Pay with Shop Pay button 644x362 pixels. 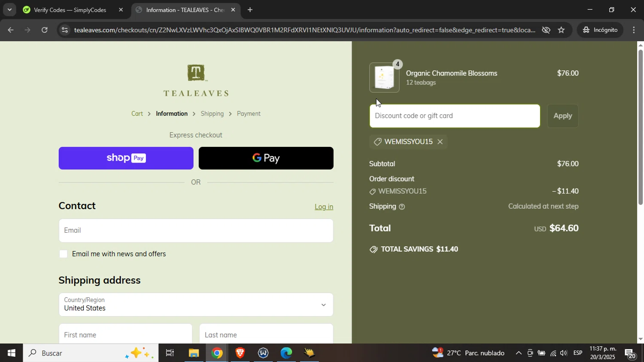126,158
